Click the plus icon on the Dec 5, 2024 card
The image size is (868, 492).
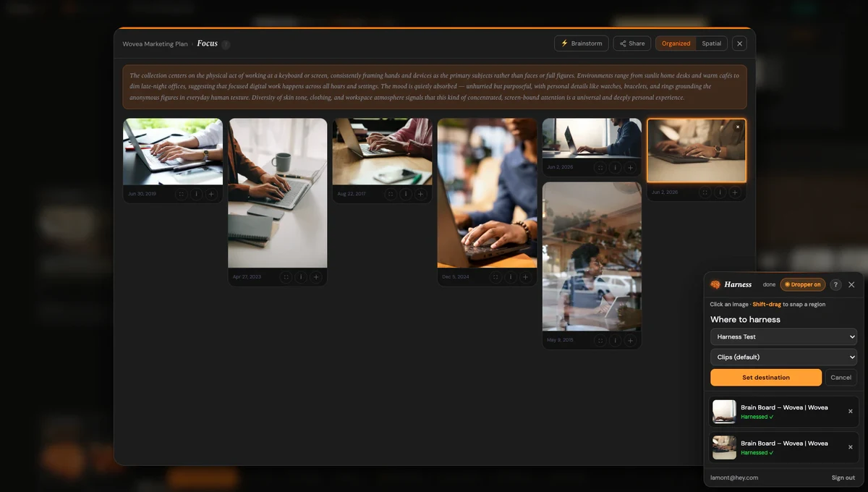click(x=526, y=277)
